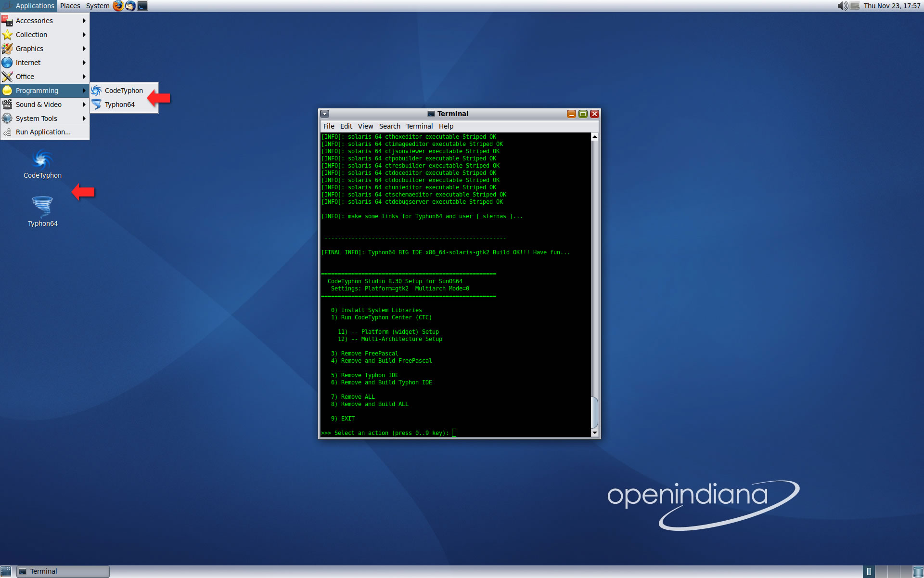Open the Trash icon in bottom panel
Viewport: 924px width, 578px height.
click(x=918, y=572)
